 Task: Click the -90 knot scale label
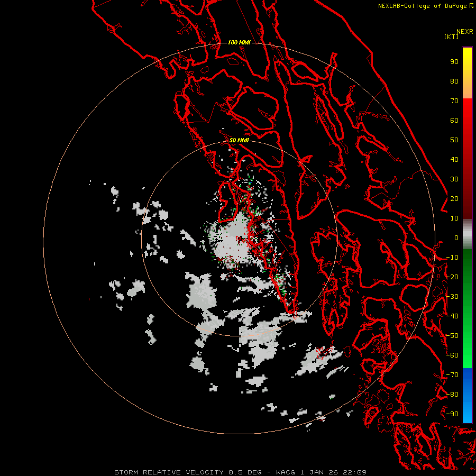coord(452,414)
